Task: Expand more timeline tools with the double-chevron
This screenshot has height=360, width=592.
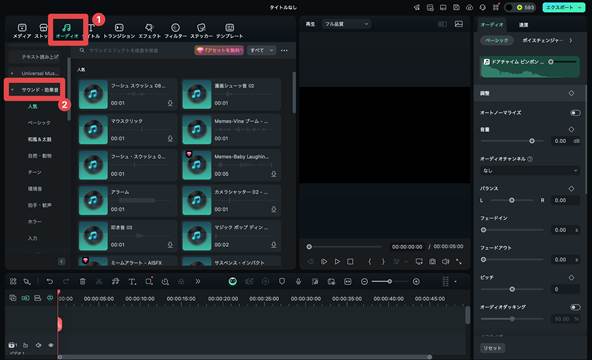Action: tap(197, 282)
